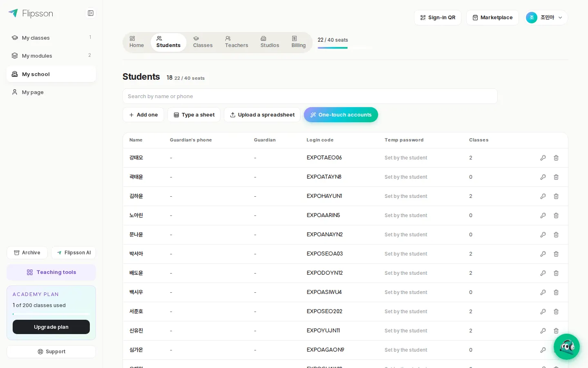Delete student 강태오 via trash icon
This screenshot has width=588, height=368.
pos(556,158)
